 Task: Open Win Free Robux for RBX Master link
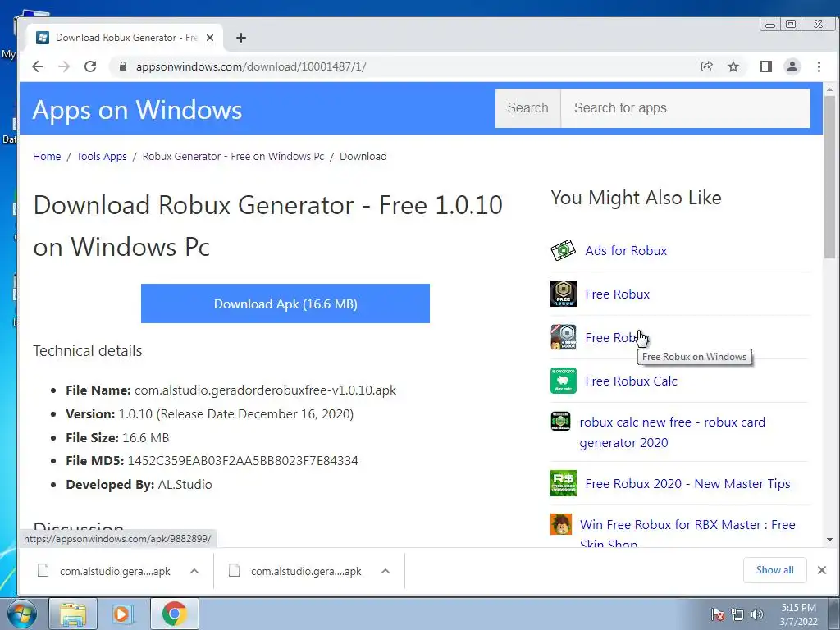(x=687, y=533)
